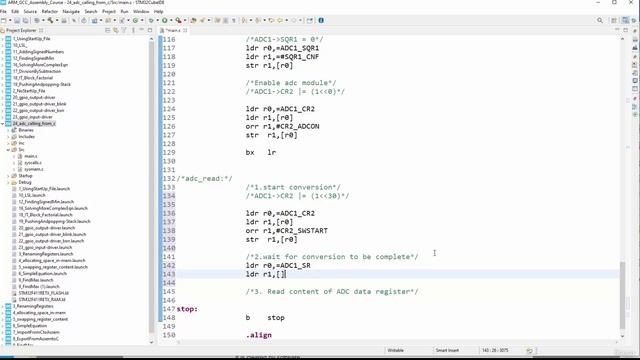Open the New file dropdown arrow
The height and width of the screenshot is (360, 640).
coord(10,20)
